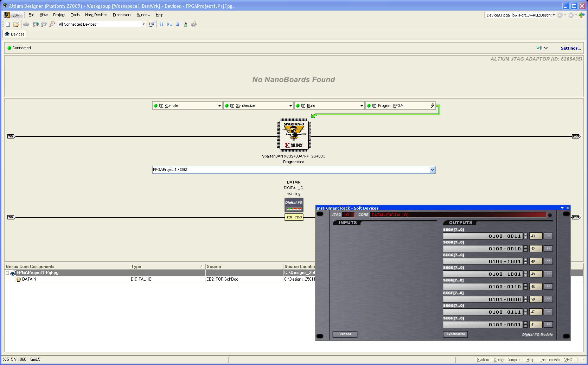
Task: Open the View menu
Action: click(x=44, y=15)
